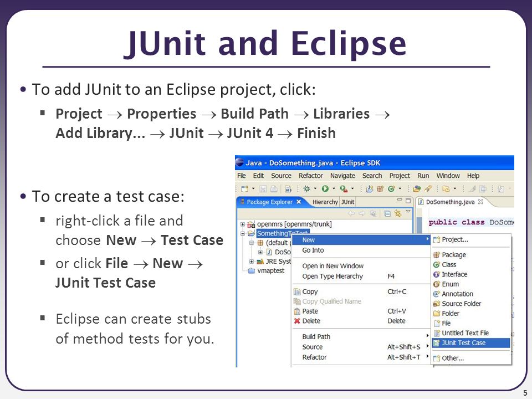The image size is (532, 399).
Task: Open the File menu
Action: (x=242, y=176)
